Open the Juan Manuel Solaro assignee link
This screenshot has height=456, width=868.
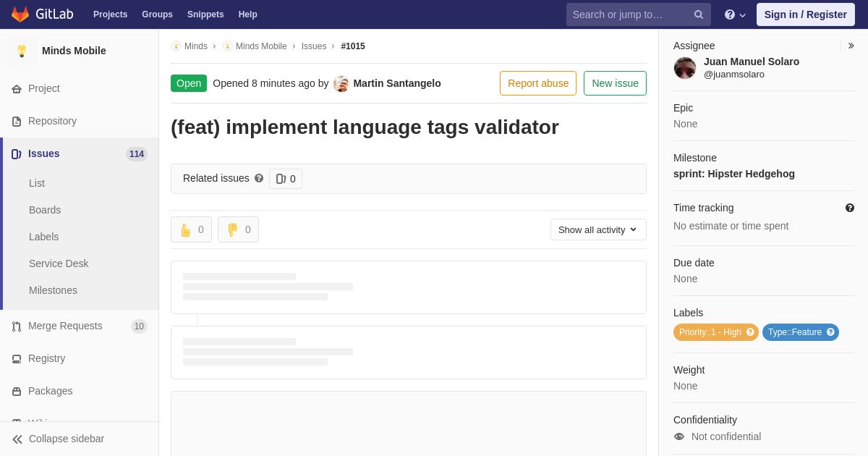tap(752, 62)
